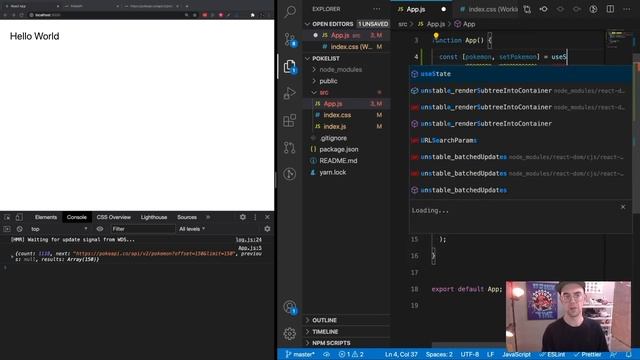
Task: Open DevTools settings gear
Action: coord(243,217)
